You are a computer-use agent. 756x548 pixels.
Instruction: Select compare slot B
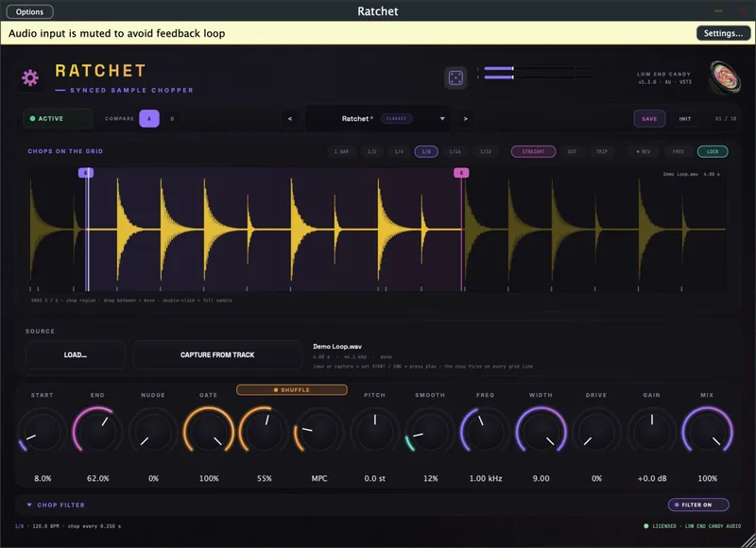tap(172, 118)
